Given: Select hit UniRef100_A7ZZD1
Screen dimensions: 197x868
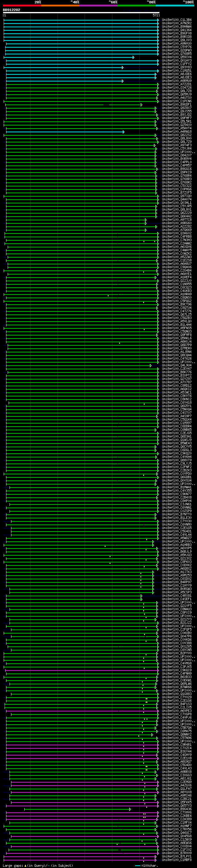Looking at the screenshot, I should click(x=177, y=84).
